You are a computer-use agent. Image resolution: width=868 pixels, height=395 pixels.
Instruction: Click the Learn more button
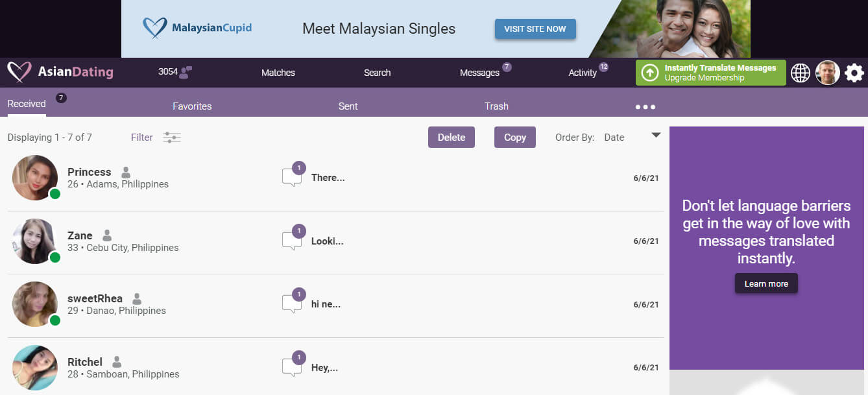tap(766, 283)
